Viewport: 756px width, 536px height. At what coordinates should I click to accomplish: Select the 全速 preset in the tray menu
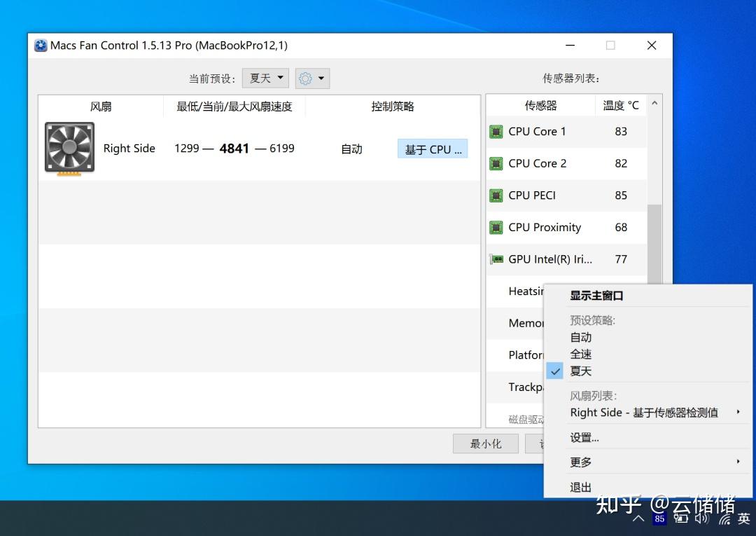click(580, 354)
